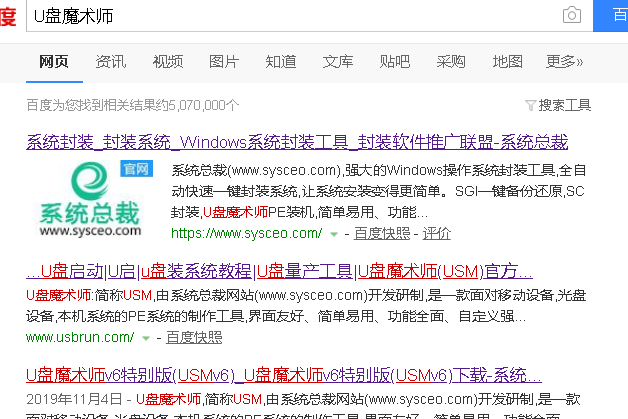Click the 系统总裁 logo thumbnail
628x419 pixels.
pyautogui.click(x=90, y=199)
